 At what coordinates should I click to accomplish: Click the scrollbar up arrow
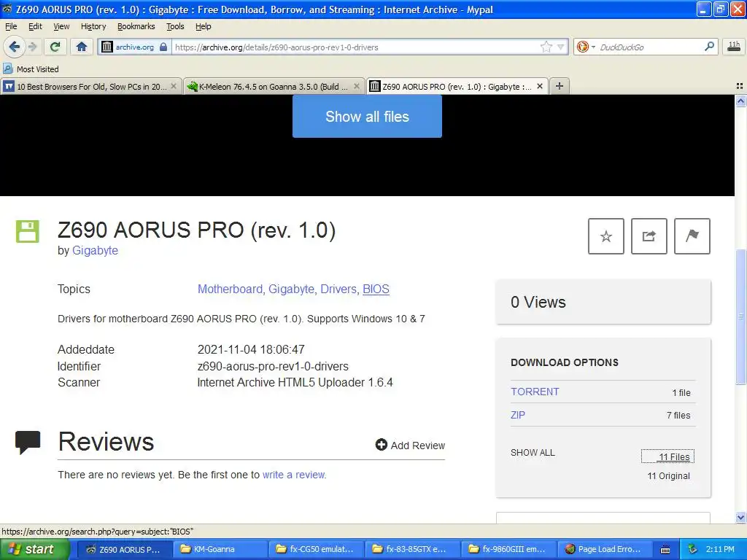pyautogui.click(x=740, y=101)
